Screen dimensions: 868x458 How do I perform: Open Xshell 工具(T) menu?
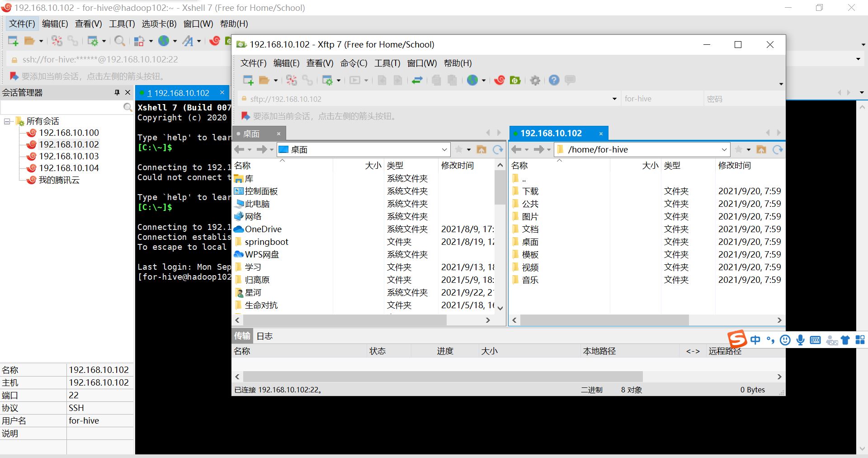(122, 24)
